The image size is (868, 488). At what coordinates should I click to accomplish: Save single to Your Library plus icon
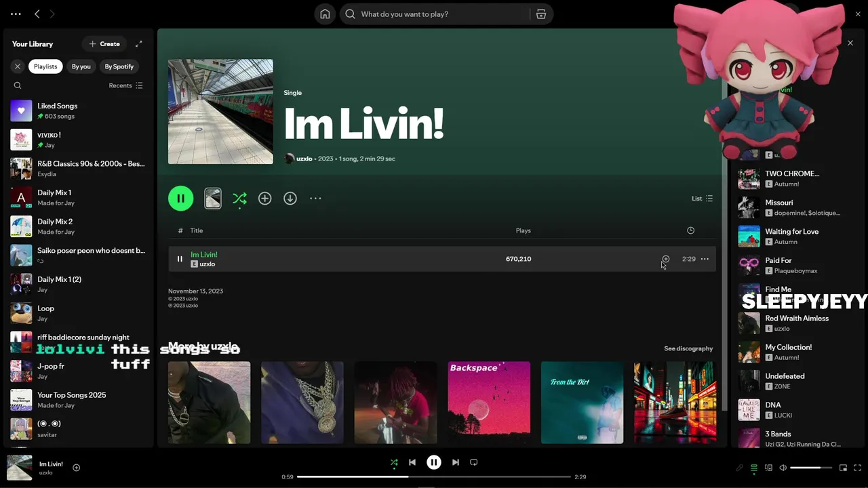click(265, 199)
